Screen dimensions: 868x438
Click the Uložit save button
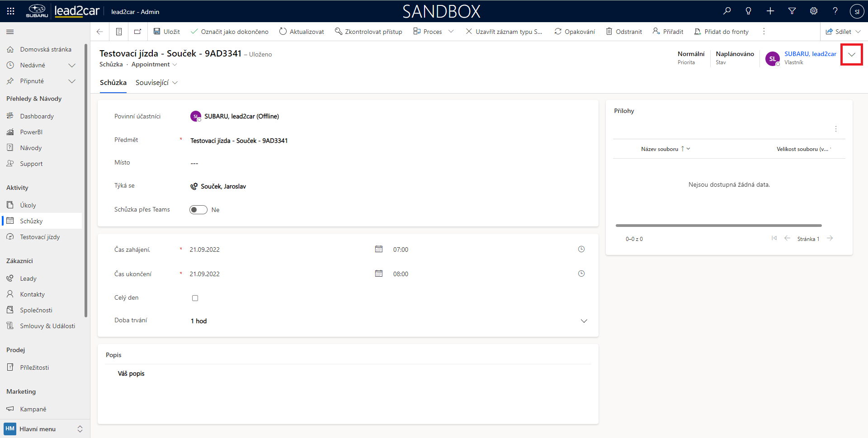pyautogui.click(x=167, y=32)
